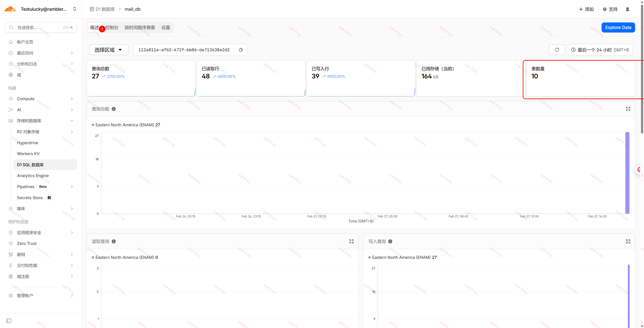Image resolution: width=644 pixels, height=328 pixels.
Task: Click the 域 globe icon
Action: pos(11,75)
